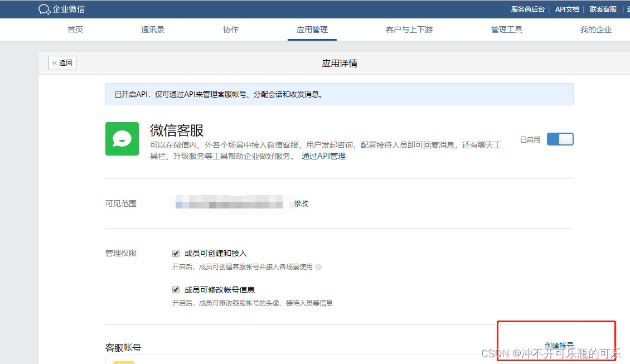Click 修改 next to 可见范围
This screenshot has width=630, height=364.
click(x=301, y=203)
